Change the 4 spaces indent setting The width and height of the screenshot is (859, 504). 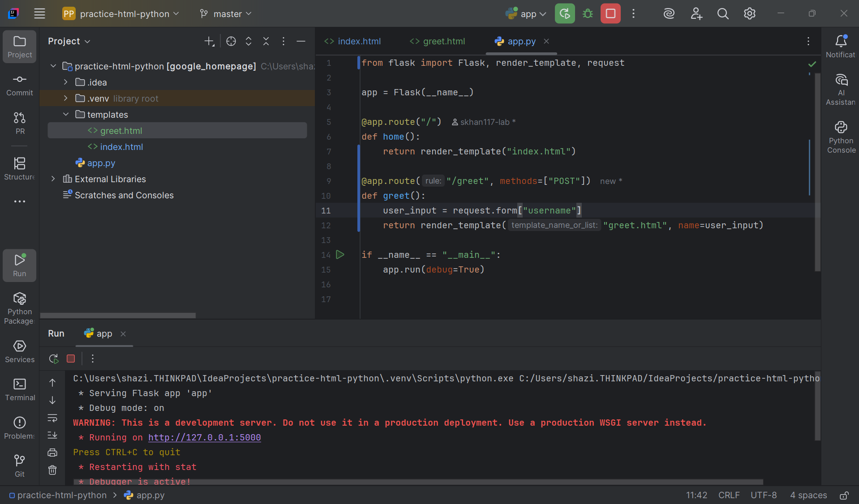pyautogui.click(x=808, y=495)
